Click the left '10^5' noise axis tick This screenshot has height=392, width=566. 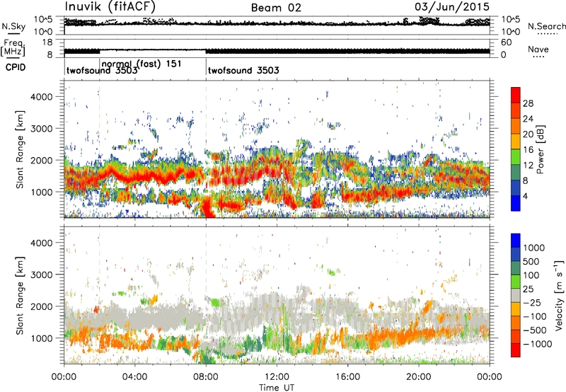click(x=43, y=20)
